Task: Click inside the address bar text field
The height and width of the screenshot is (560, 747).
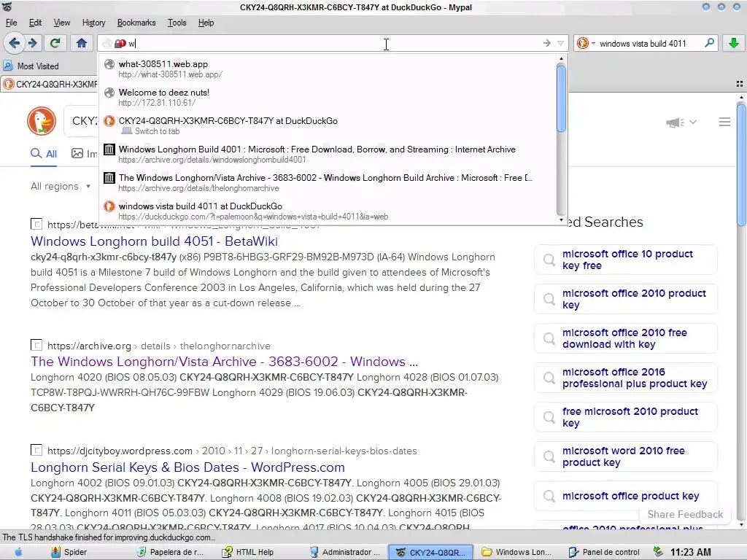Action: coord(333,43)
